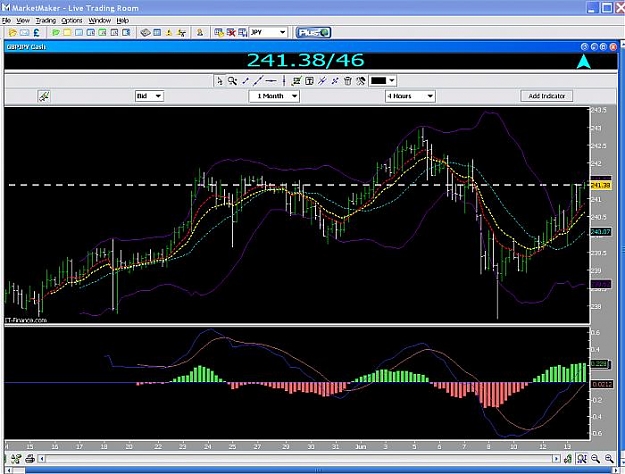
Task: Open chart settings hammer and wrench icon
Action: (x=360, y=81)
